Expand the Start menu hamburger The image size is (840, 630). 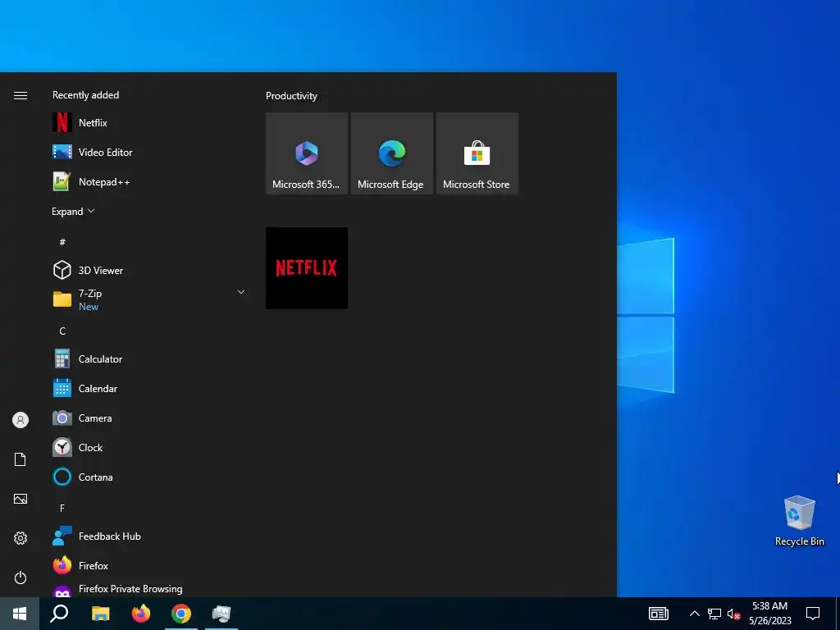(21, 95)
